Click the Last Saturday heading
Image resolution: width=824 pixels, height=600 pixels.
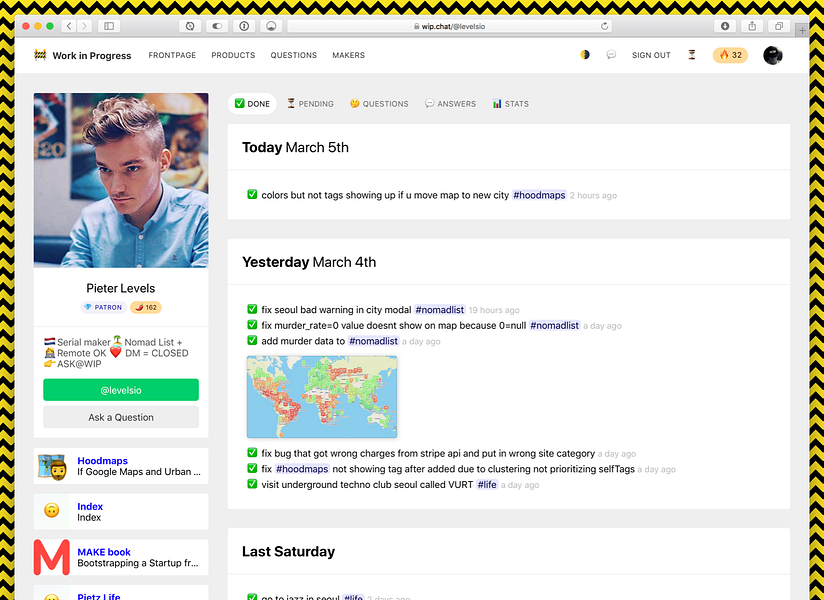click(289, 551)
